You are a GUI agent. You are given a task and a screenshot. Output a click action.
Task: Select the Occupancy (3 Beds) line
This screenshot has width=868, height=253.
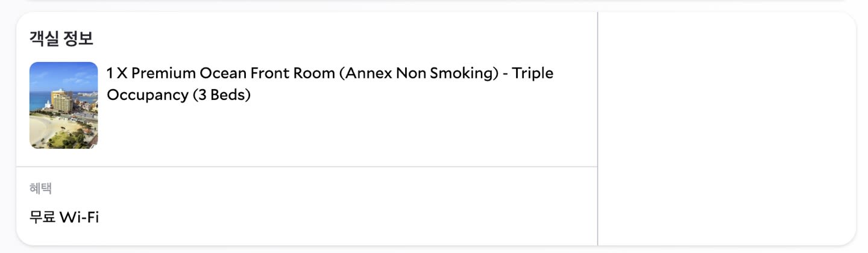178,95
